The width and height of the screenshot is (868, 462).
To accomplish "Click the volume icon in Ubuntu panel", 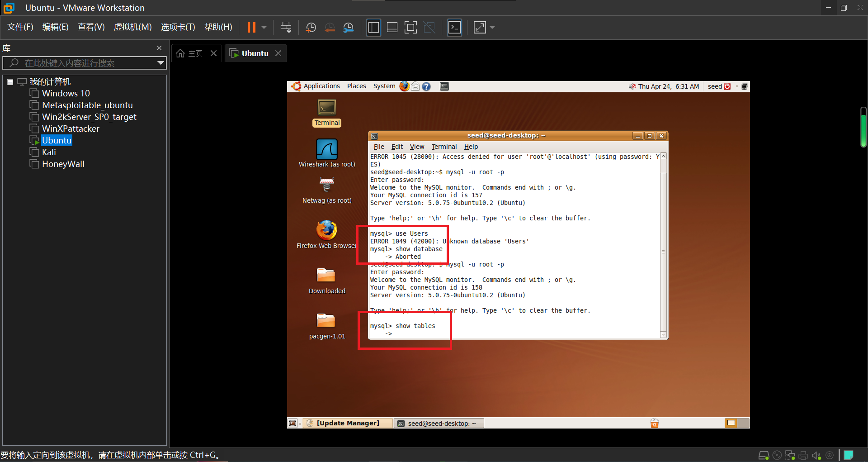I will (x=632, y=86).
